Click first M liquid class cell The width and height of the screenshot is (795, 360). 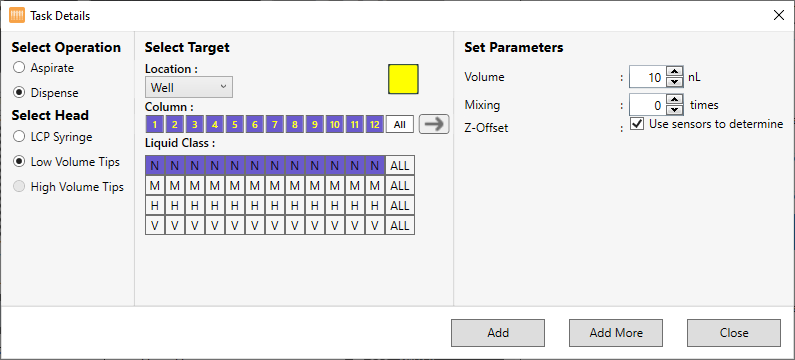point(155,186)
